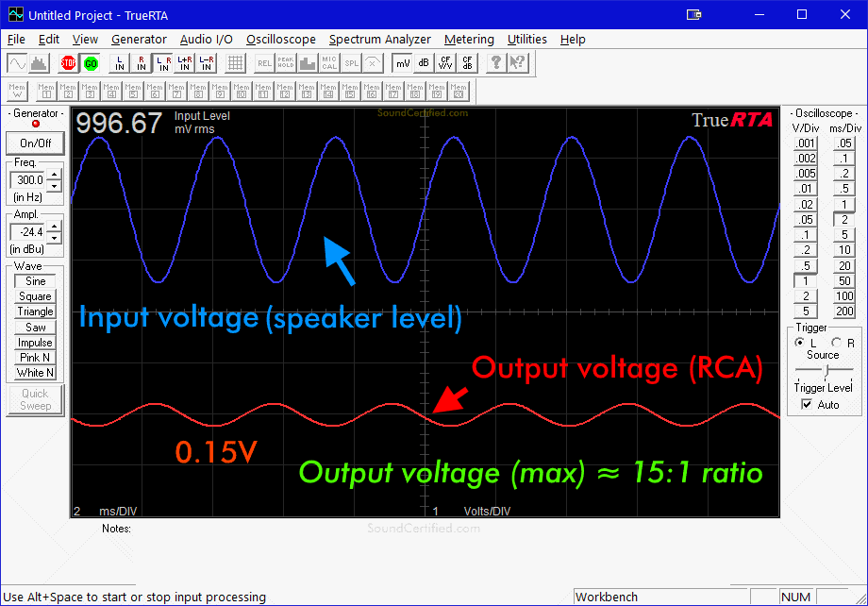Select the L trigger source

tap(800, 343)
